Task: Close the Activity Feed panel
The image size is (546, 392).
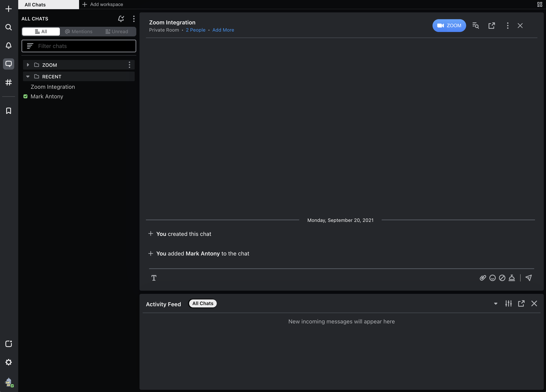Action: 534,303
